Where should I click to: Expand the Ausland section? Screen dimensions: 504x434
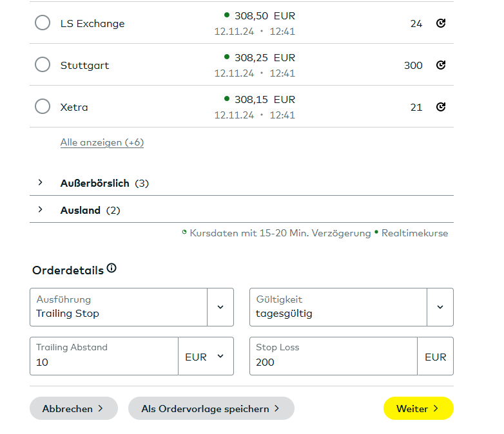click(x=81, y=211)
